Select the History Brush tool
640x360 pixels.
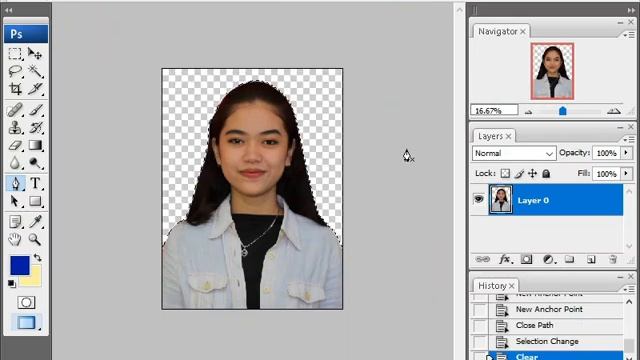(35, 127)
